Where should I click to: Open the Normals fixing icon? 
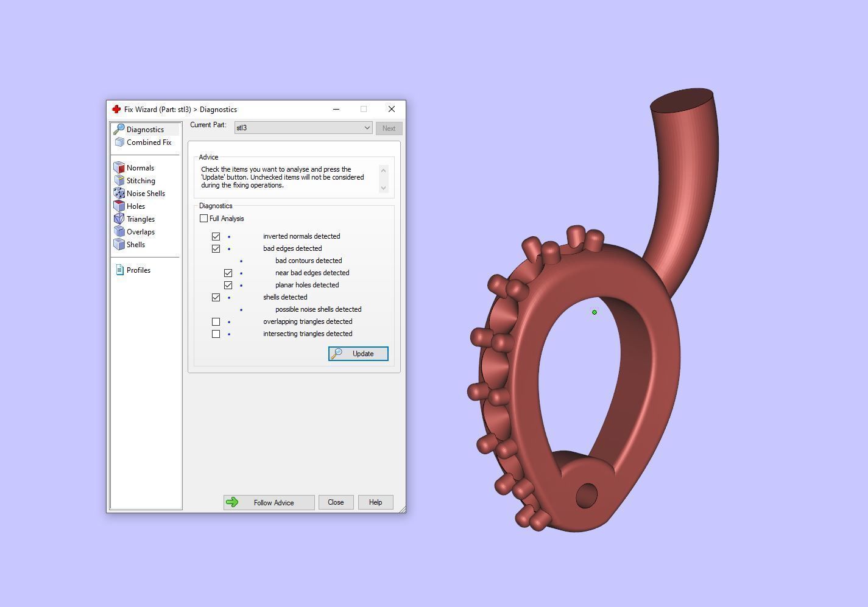(119, 168)
